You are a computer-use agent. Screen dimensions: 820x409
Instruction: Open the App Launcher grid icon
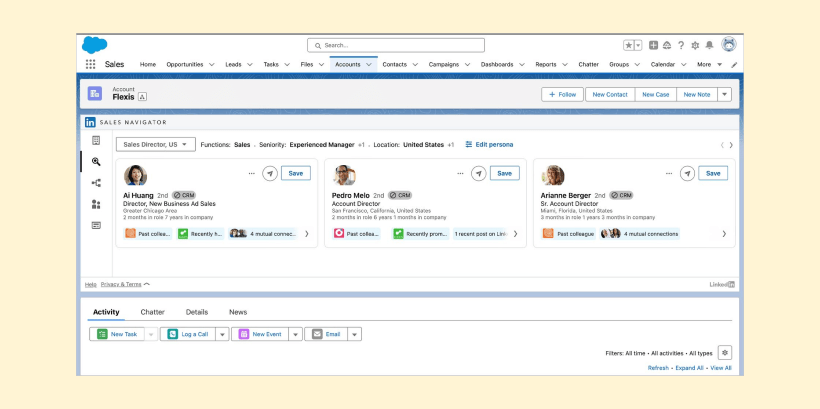coord(91,64)
